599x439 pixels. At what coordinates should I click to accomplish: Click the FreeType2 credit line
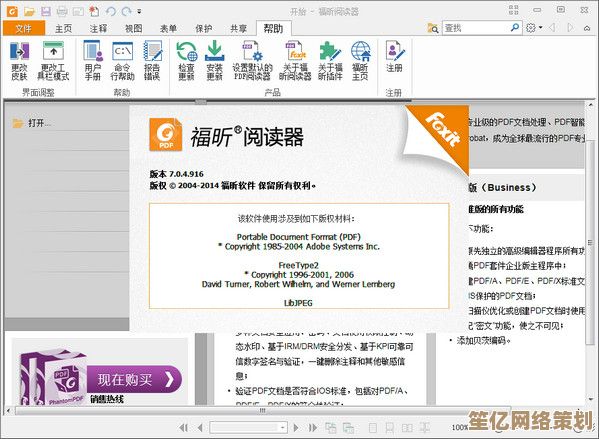click(298, 265)
